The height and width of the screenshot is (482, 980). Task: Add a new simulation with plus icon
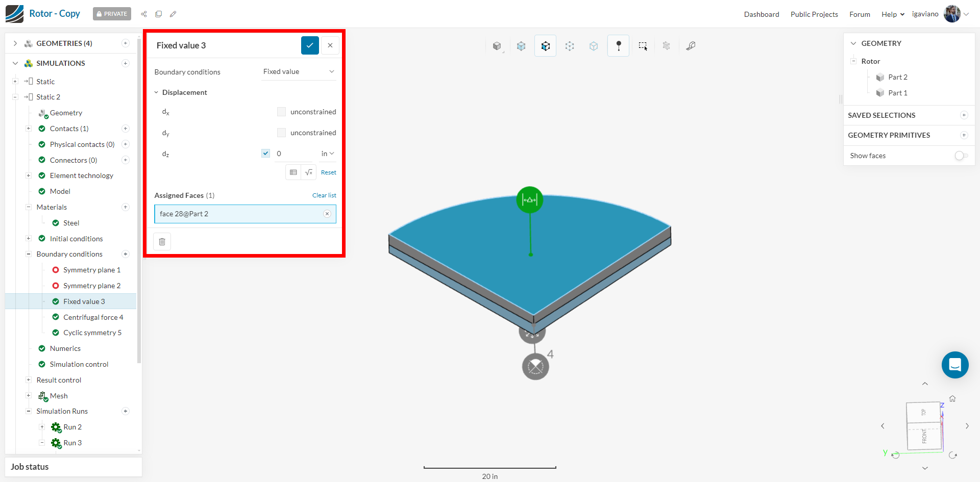point(126,63)
